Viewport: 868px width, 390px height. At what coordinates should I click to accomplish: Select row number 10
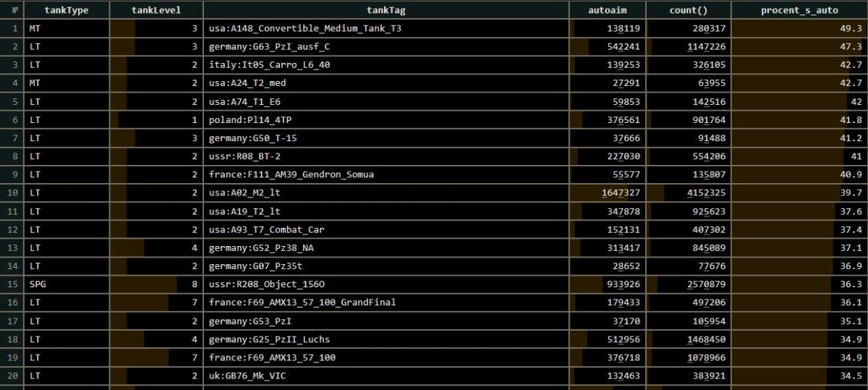(14, 193)
